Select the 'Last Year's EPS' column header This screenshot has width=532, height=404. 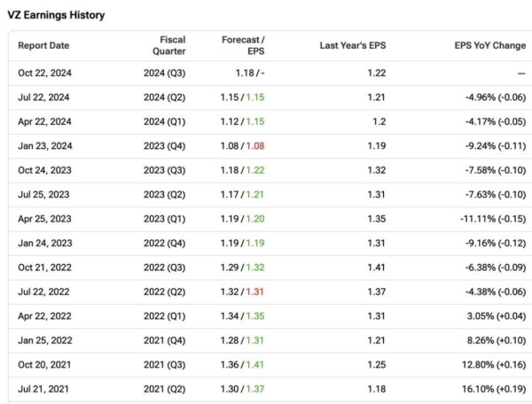(353, 45)
